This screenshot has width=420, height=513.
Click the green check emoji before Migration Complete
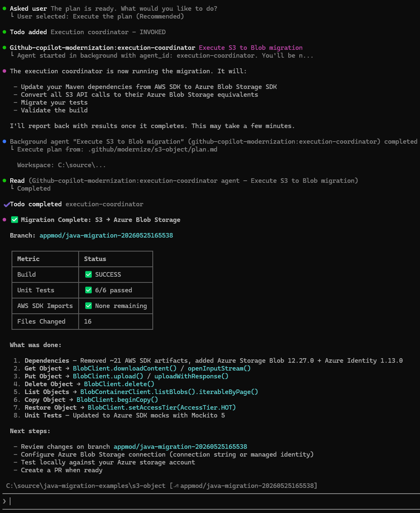pos(14,220)
